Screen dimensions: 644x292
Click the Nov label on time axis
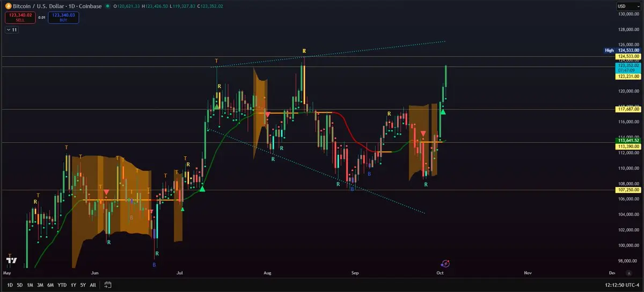click(x=527, y=273)
